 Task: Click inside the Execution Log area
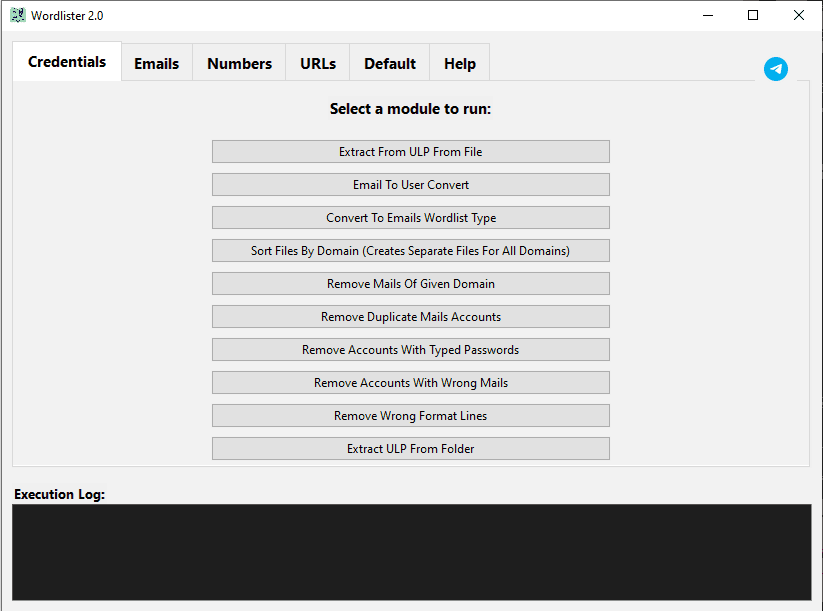point(410,550)
